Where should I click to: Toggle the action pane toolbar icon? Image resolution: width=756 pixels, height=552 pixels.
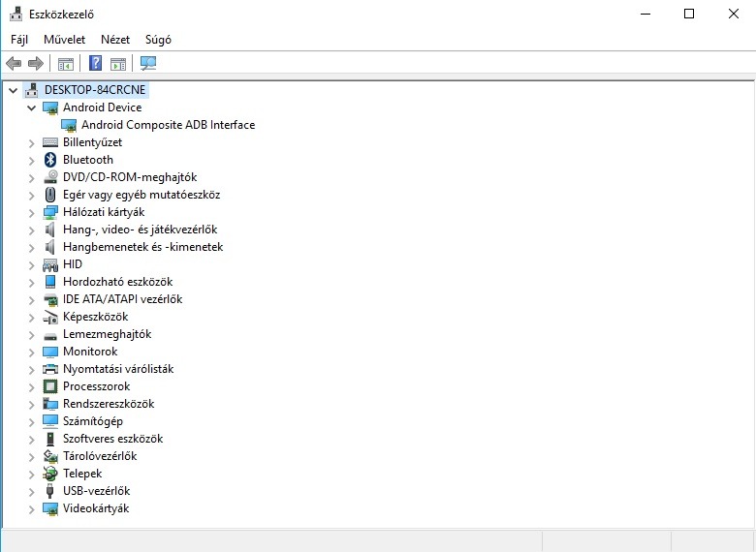[117, 63]
